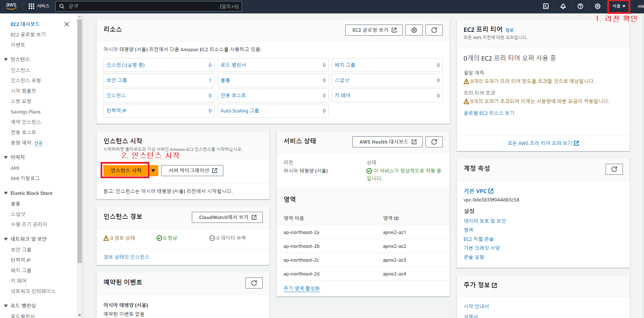Open AWS Health 대시보드 button

point(388,142)
